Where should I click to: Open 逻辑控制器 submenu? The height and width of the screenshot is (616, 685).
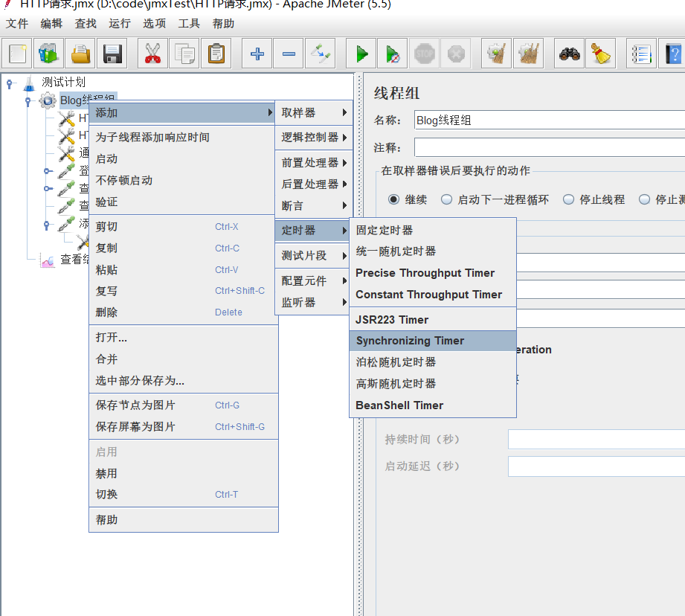(x=314, y=137)
